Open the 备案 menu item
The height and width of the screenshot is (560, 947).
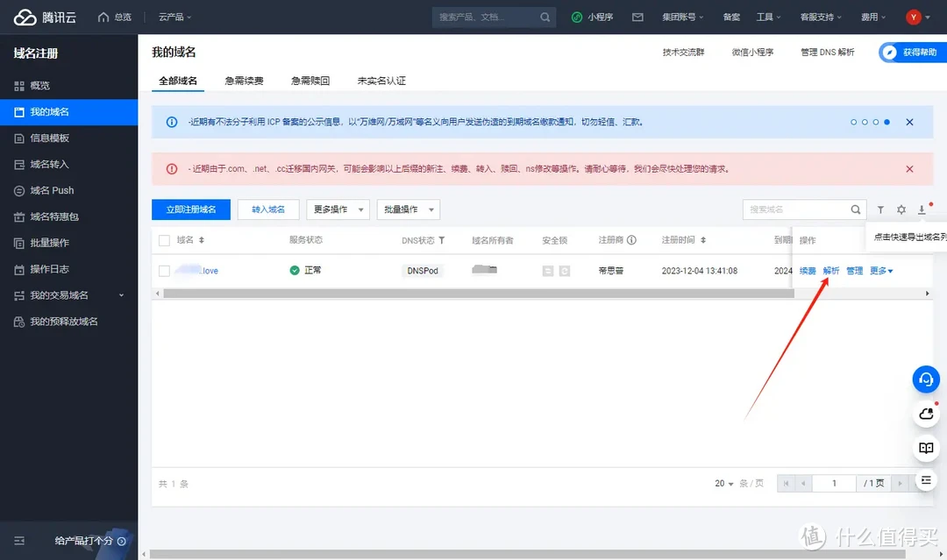tap(731, 17)
